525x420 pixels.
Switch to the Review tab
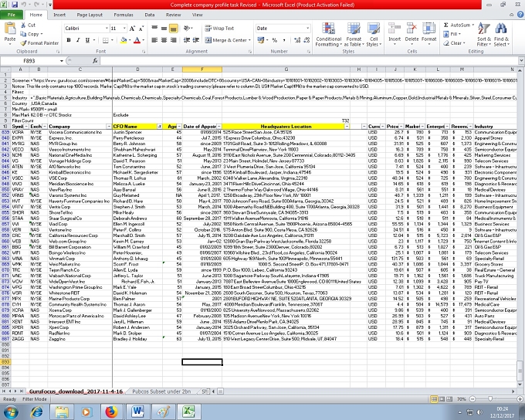(173, 15)
